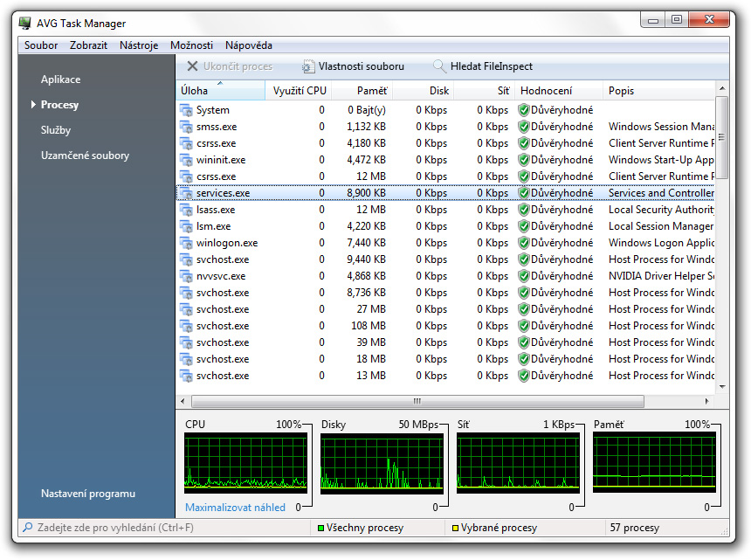Click the horizontal scrollbar left arrow
The width and height of the screenshot is (751, 560).
coord(183,401)
